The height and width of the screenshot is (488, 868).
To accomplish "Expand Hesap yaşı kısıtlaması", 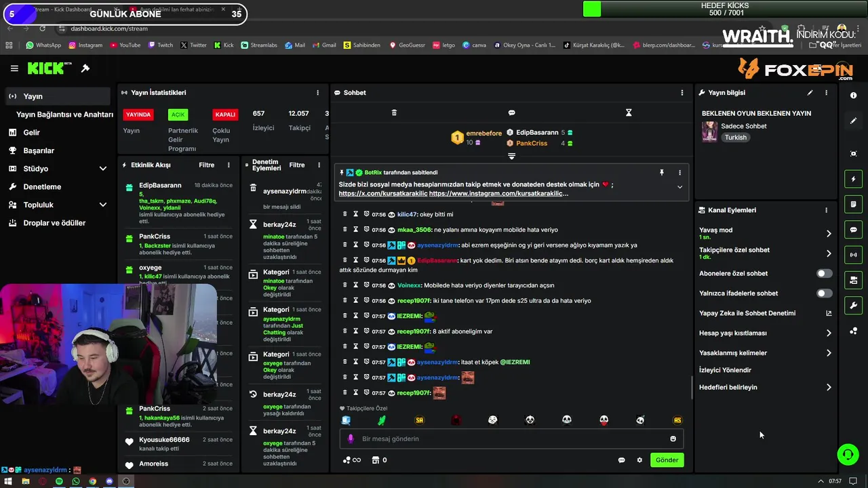I will click(829, 333).
